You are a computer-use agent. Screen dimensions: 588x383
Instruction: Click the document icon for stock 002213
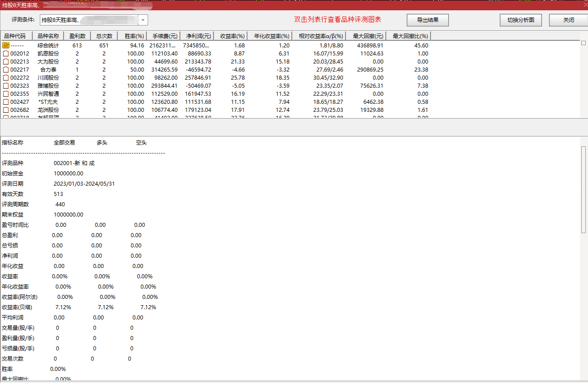pyautogui.click(x=6, y=61)
